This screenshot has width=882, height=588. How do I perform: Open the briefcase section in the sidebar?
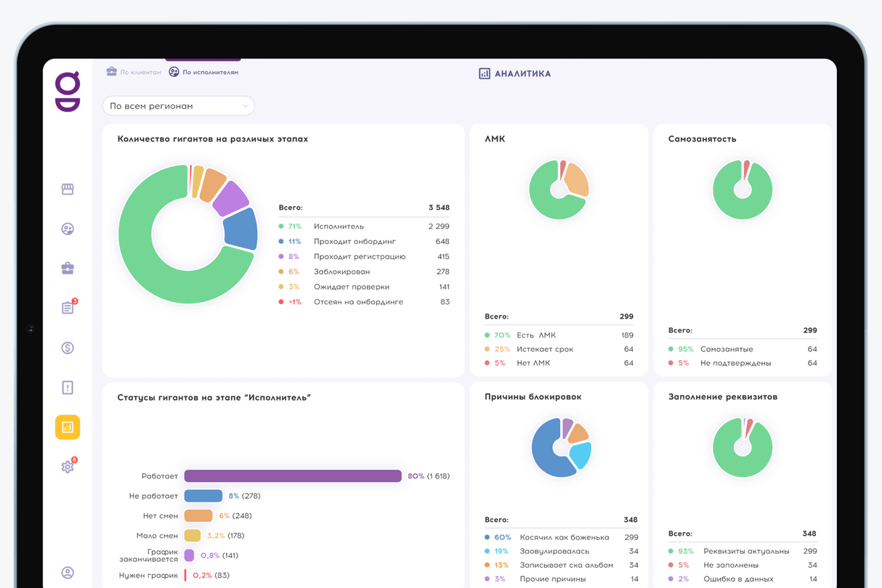[68, 268]
